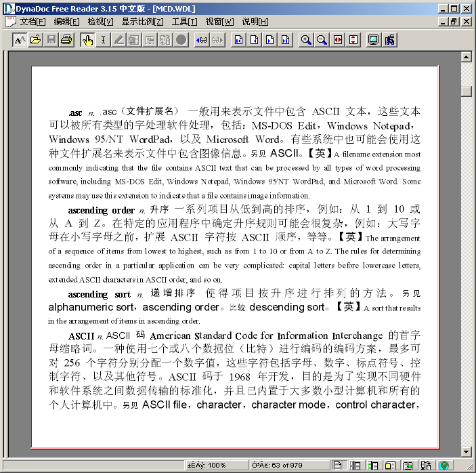Open the 工具[T] menu
476x473 pixels.
coord(184,22)
